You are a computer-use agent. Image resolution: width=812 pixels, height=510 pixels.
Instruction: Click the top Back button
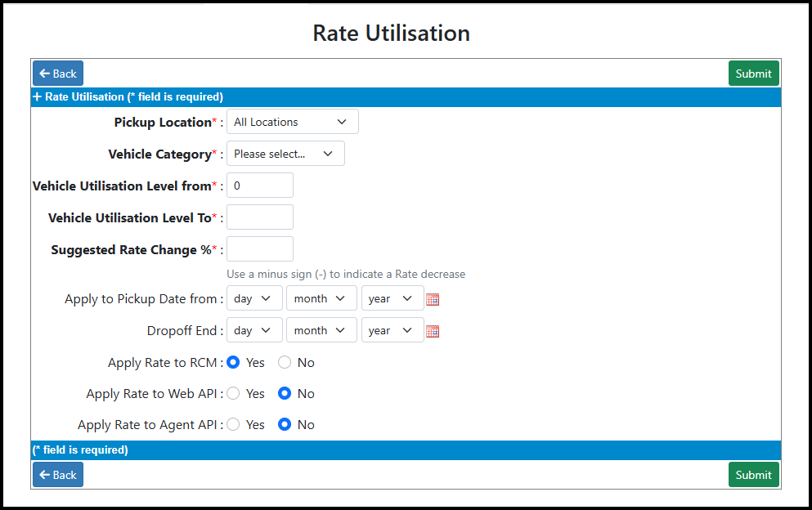click(x=58, y=74)
